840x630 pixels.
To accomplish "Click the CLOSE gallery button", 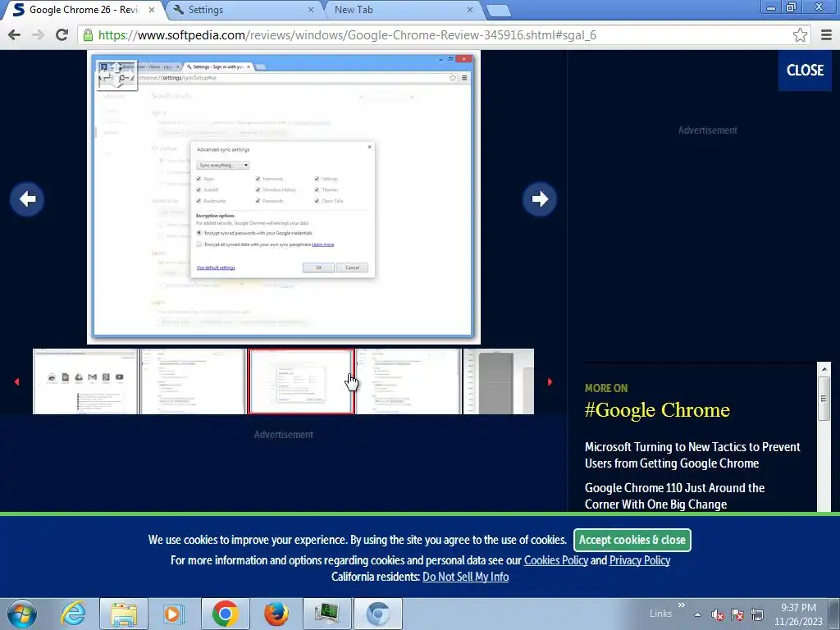I will coord(805,71).
